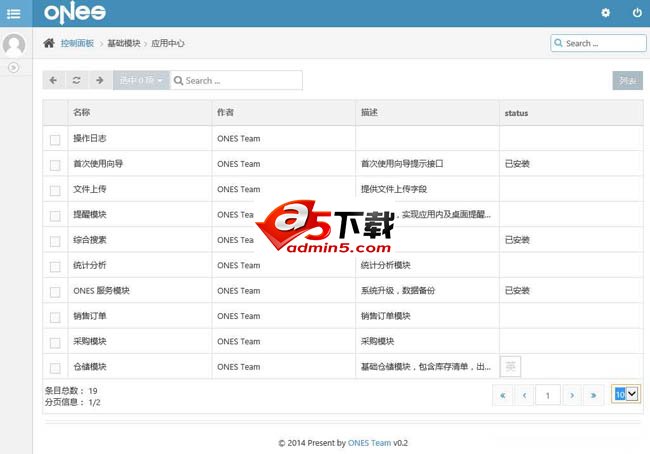Click 基础模块 breadcrumb item
Screen dimensions: 650x454
pos(124,43)
